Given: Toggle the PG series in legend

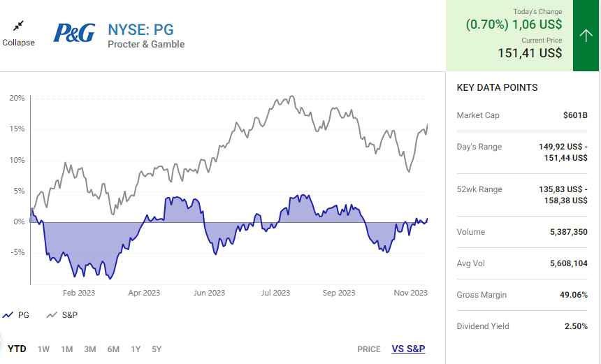Looking at the screenshot, I should pos(15,315).
